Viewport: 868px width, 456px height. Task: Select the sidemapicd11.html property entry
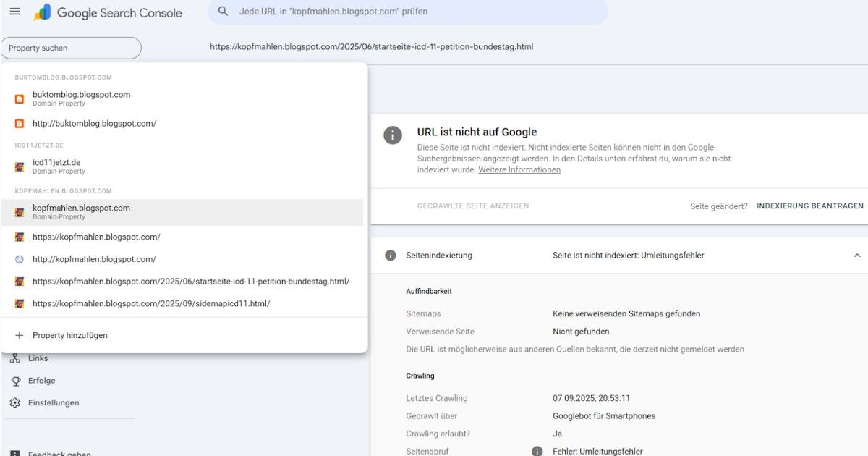(150, 303)
